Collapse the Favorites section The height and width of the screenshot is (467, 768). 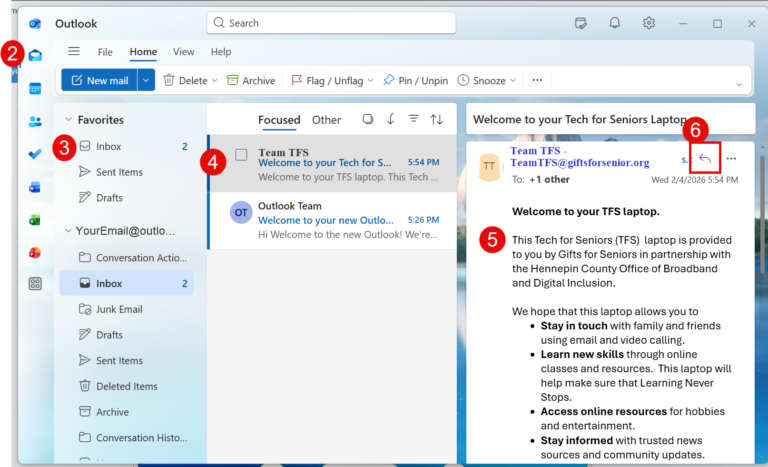tap(69, 119)
